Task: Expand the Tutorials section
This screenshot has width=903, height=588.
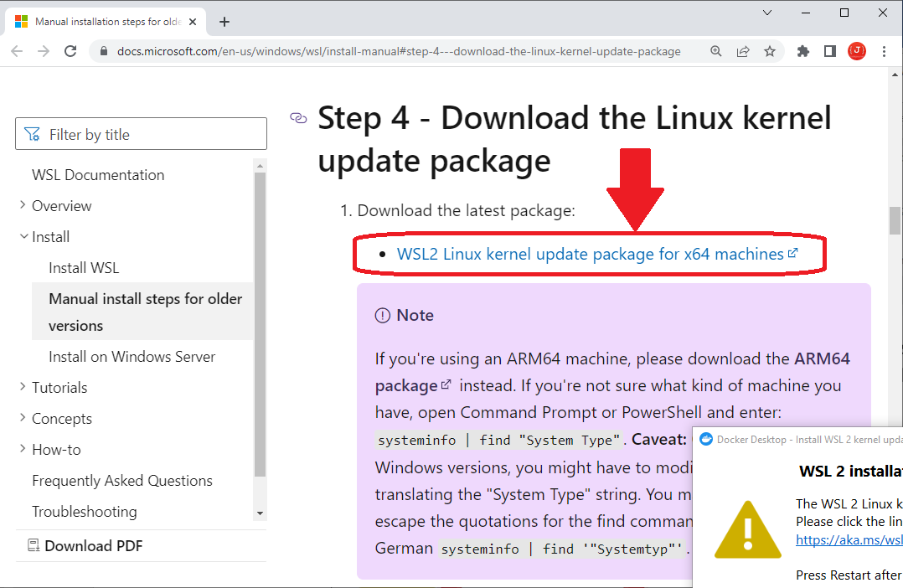Action: (23, 386)
